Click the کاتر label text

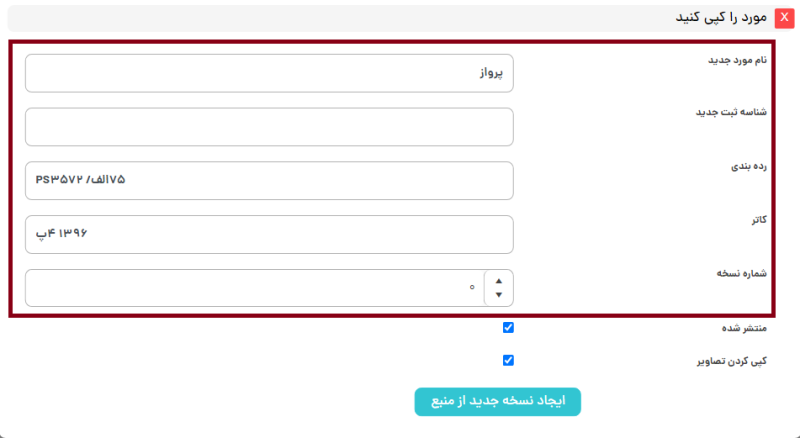(x=756, y=219)
